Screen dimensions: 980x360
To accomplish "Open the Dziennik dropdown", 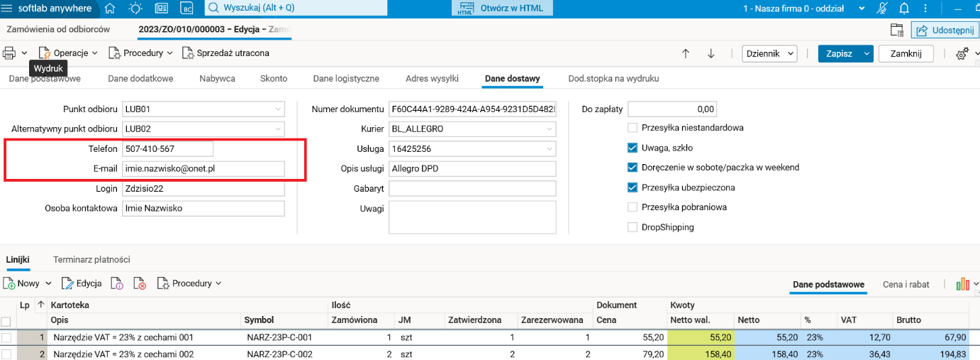I will point(769,53).
